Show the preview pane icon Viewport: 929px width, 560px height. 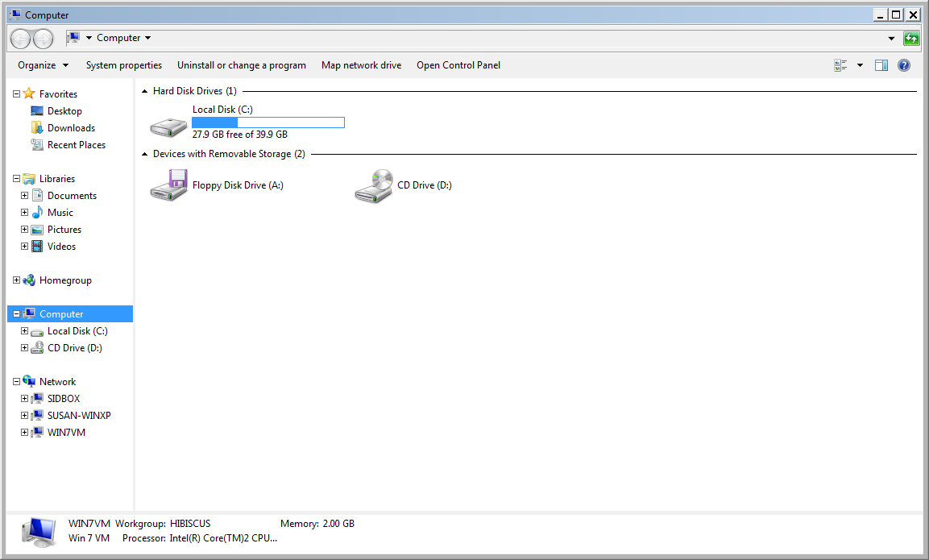pos(881,65)
